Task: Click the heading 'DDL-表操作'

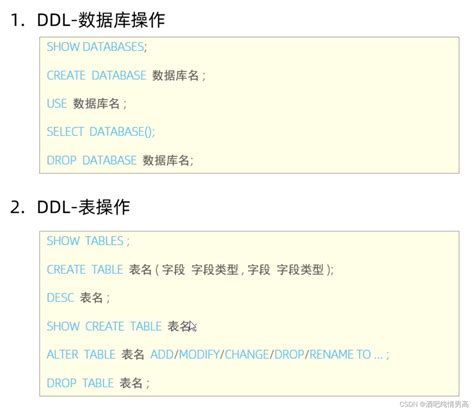Action: (x=83, y=207)
